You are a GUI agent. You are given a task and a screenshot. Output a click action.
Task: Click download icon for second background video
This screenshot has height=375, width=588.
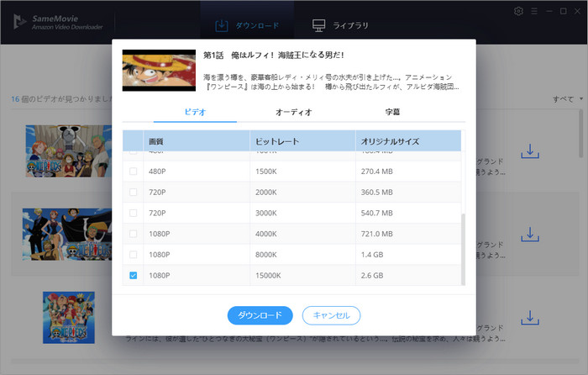pos(530,235)
